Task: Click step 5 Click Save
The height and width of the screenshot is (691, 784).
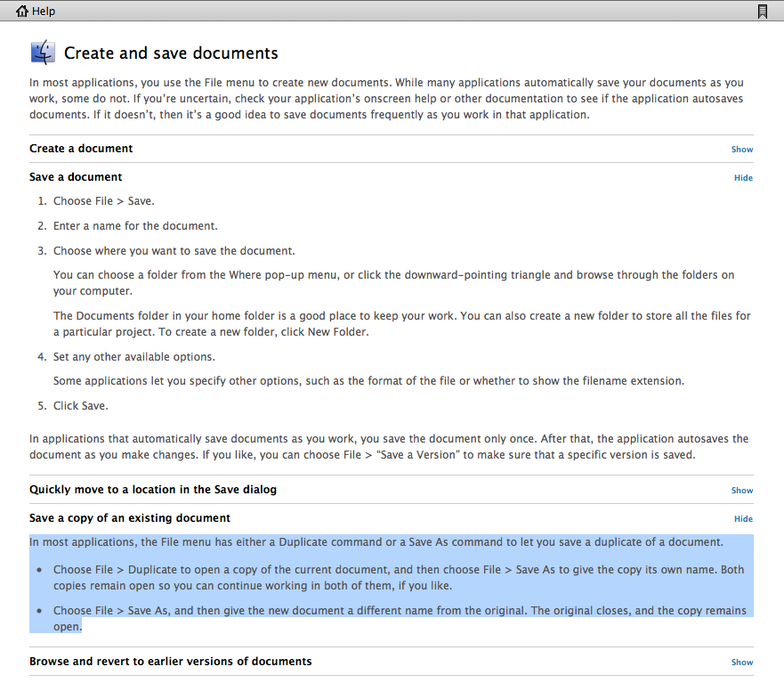Action: tap(80, 406)
